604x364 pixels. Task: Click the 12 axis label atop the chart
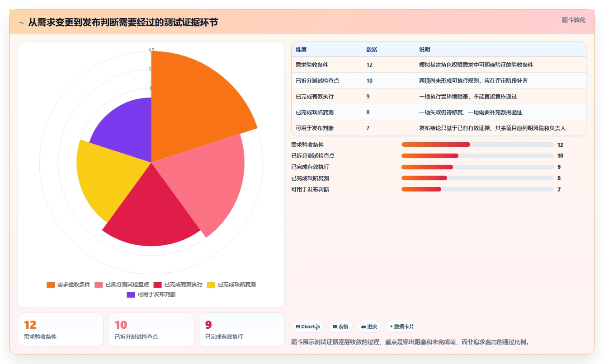point(151,51)
